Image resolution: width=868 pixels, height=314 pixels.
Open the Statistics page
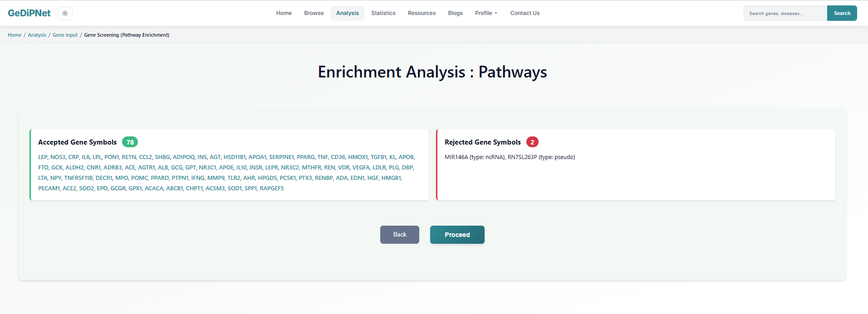click(383, 13)
